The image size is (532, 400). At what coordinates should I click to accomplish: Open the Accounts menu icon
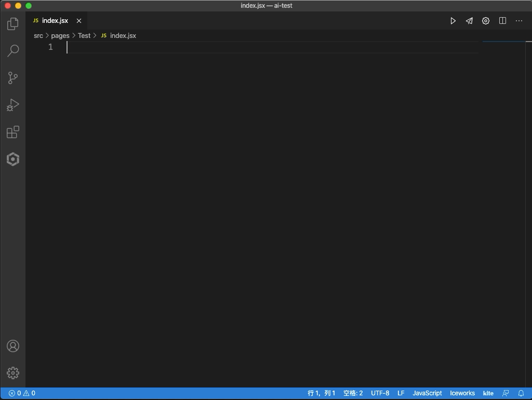pos(13,346)
